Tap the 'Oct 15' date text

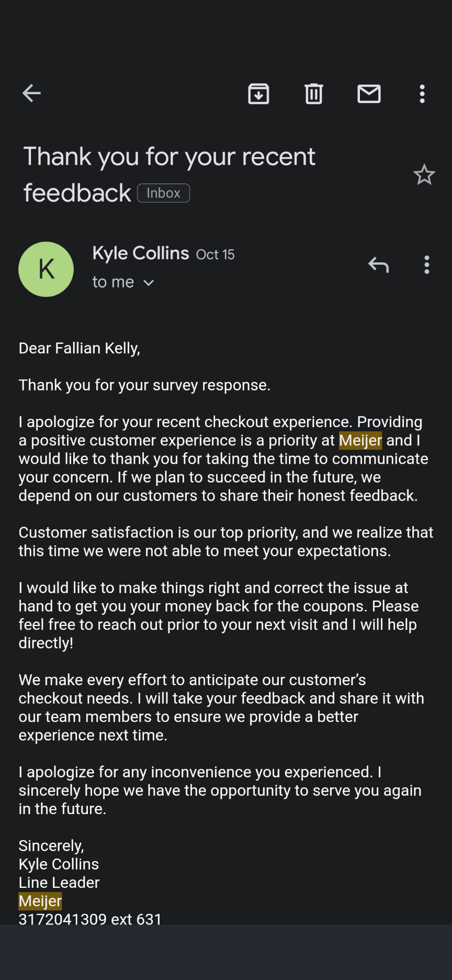tap(215, 255)
